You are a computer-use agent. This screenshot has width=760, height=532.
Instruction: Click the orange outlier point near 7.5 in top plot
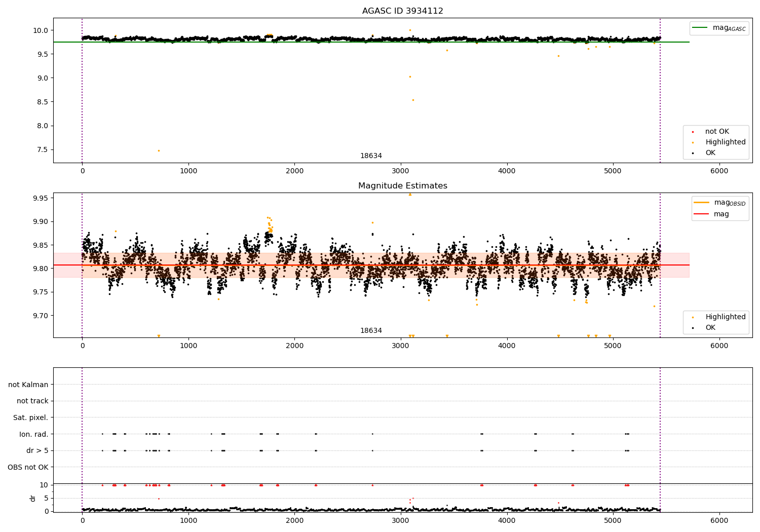[x=159, y=150]
